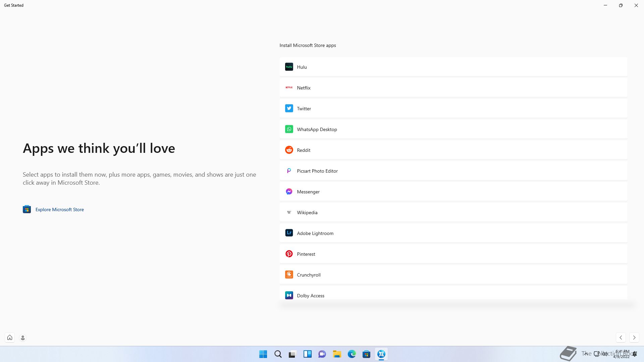Go to next page arrow
This screenshot has height=362, width=644.
[634, 338]
